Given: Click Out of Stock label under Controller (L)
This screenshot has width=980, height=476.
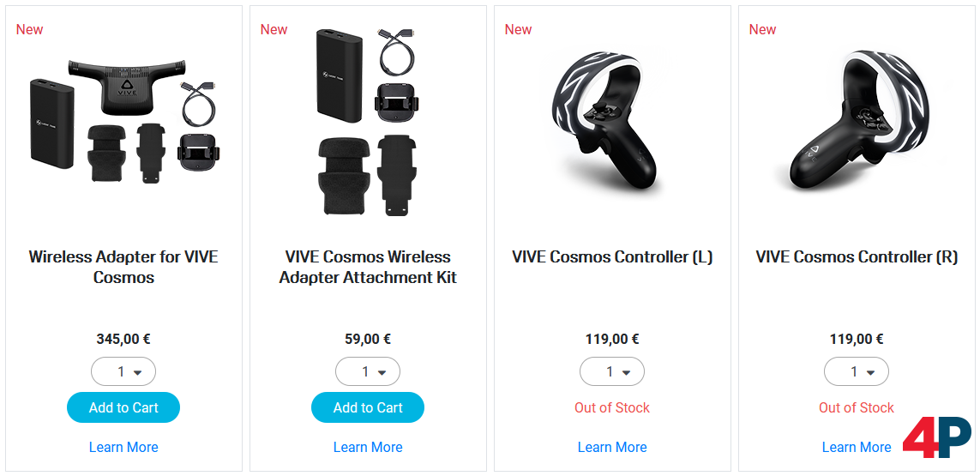Looking at the screenshot, I should click(612, 408).
